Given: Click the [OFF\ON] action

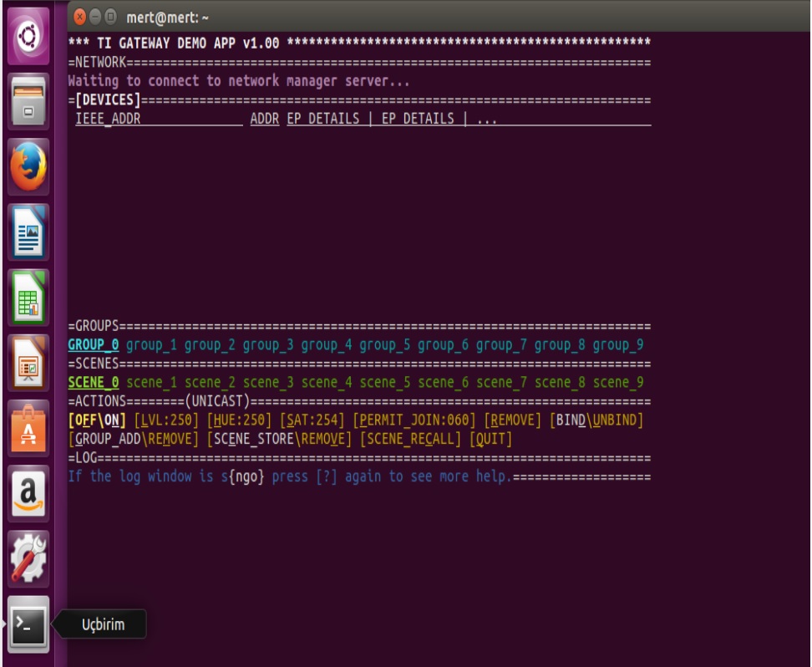Looking at the screenshot, I should 97,420.
